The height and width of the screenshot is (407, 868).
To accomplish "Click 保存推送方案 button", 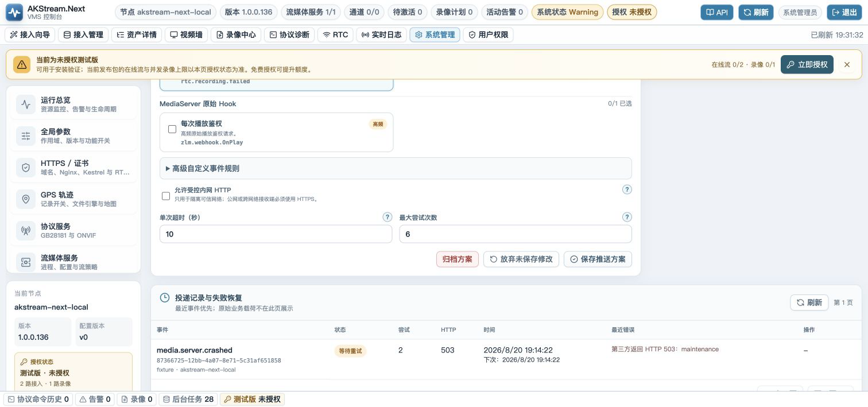I will (598, 259).
